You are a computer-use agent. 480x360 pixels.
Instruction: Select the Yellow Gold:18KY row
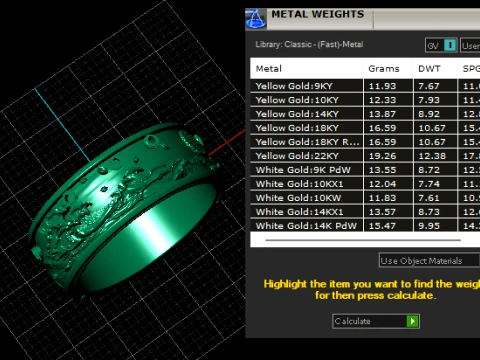click(365, 128)
